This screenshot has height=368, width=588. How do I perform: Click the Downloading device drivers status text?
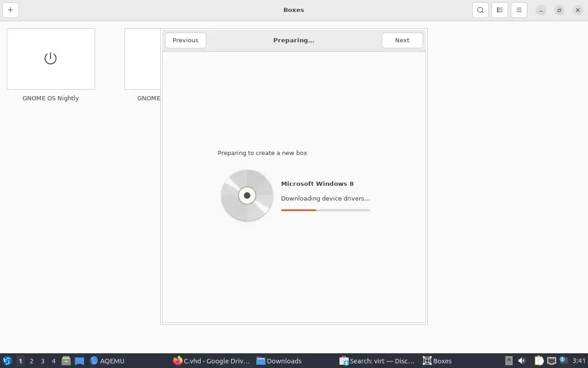coord(326,198)
